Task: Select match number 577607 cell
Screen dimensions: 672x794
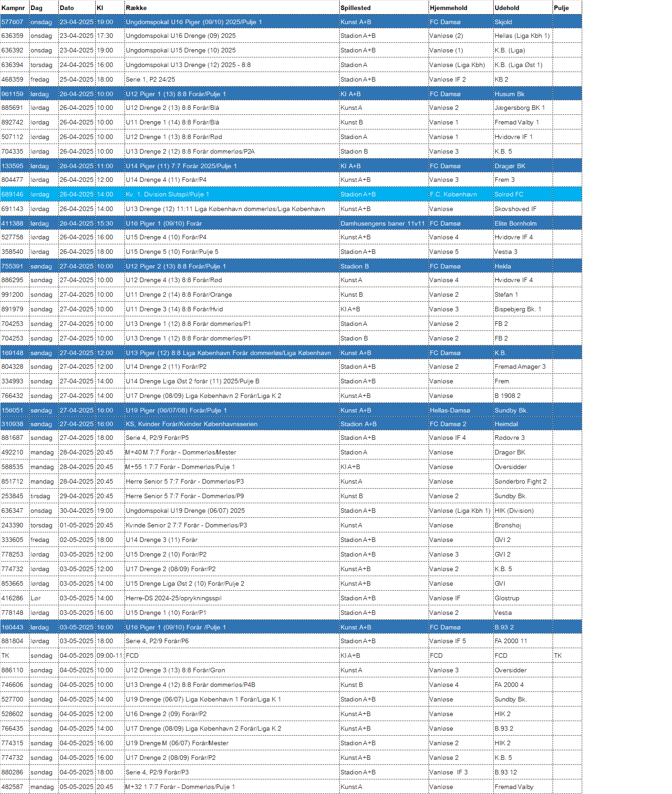Action: [15, 22]
